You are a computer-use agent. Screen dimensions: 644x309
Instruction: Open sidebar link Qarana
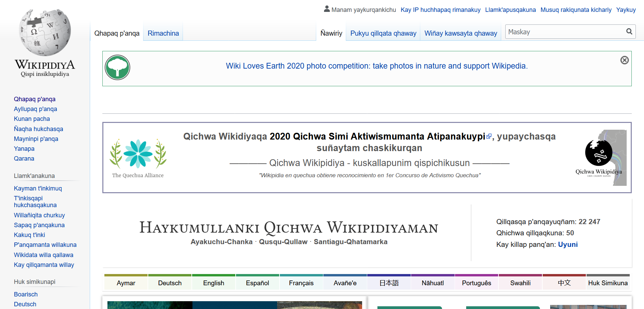(24, 159)
